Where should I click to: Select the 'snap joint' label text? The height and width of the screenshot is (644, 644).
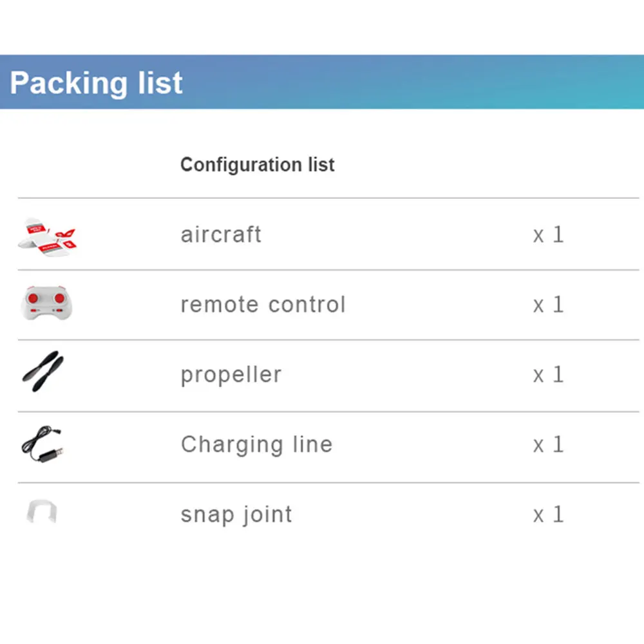236,515
